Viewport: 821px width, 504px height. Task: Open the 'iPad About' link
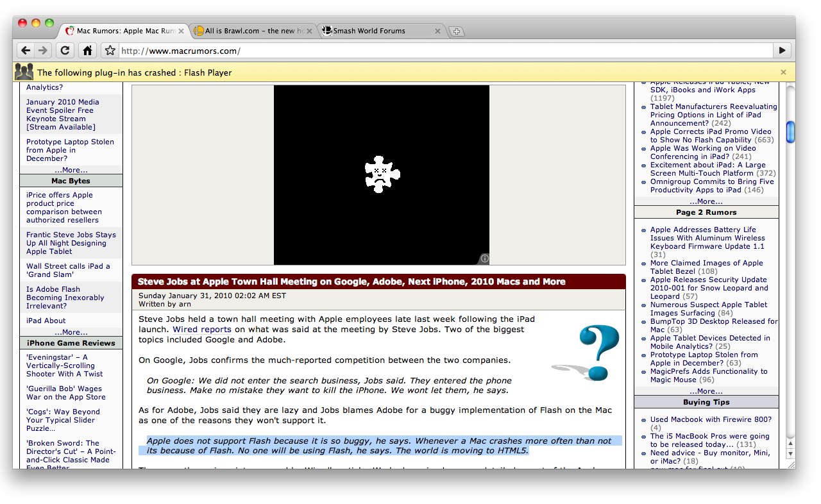pyautogui.click(x=46, y=321)
